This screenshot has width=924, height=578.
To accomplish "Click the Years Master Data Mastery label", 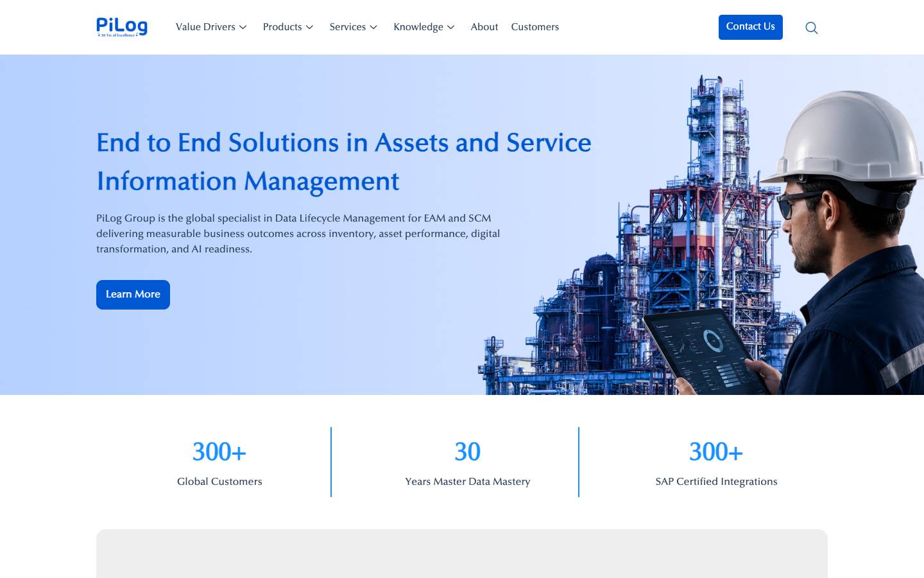I will click(468, 482).
